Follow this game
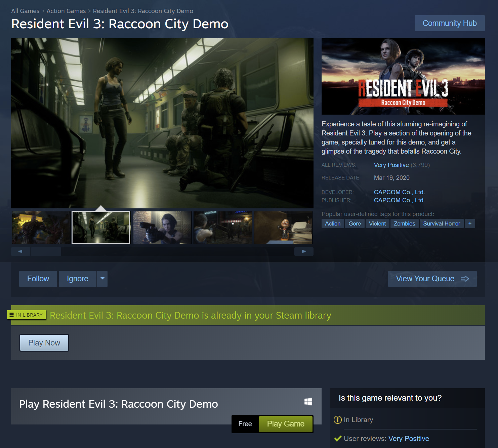Screen dimensions: 498x448 (38, 279)
